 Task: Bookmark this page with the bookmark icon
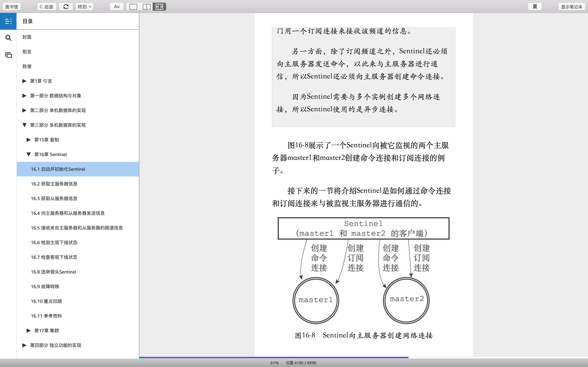(535, 7)
